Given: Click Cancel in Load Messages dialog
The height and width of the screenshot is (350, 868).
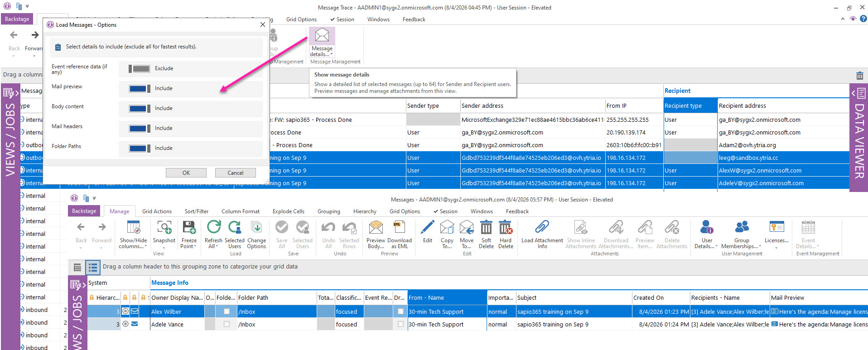Looking at the screenshot, I should point(236,173).
